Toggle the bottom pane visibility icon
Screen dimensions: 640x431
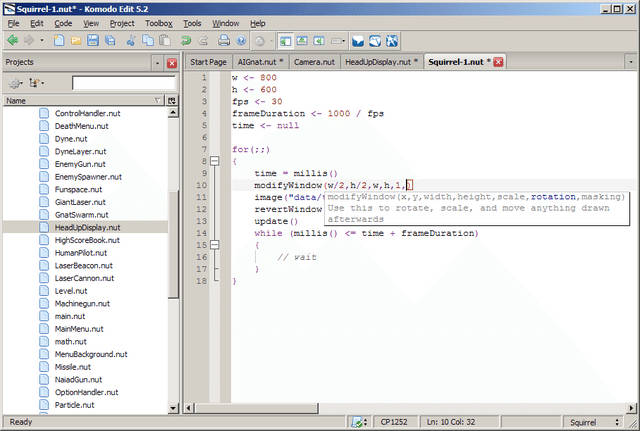point(301,41)
